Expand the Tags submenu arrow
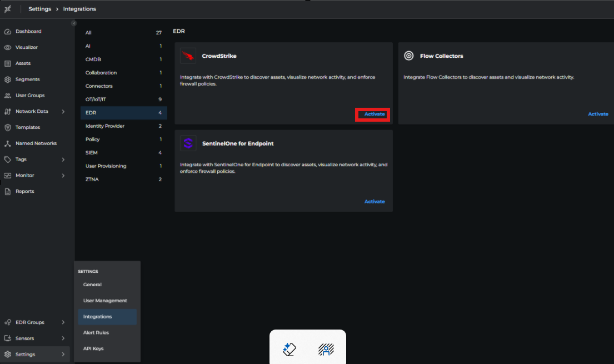The width and height of the screenshot is (614, 364). (x=63, y=159)
